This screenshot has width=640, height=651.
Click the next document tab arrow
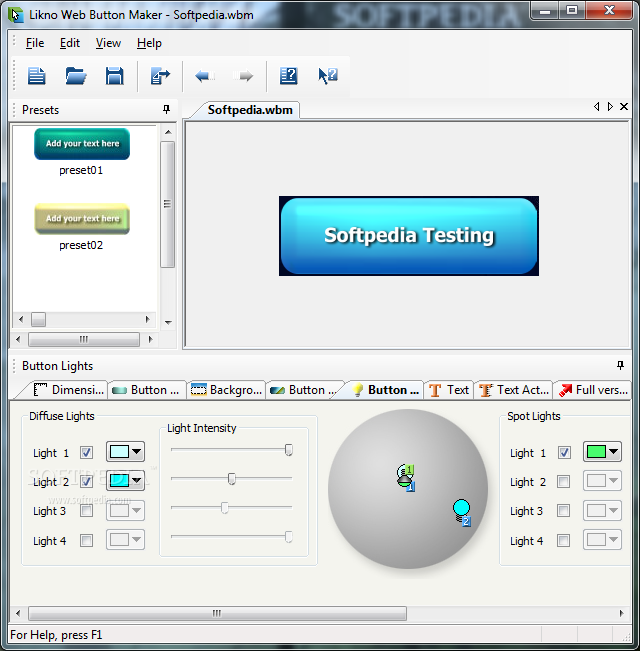(x=610, y=107)
